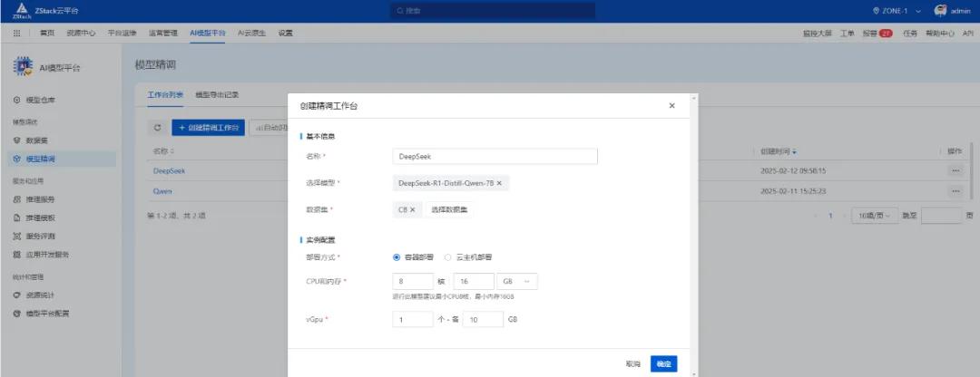Click the 应用开发服务 sidebar icon
The image size is (980, 377).
pyautogui.click(x=17, y=255)
